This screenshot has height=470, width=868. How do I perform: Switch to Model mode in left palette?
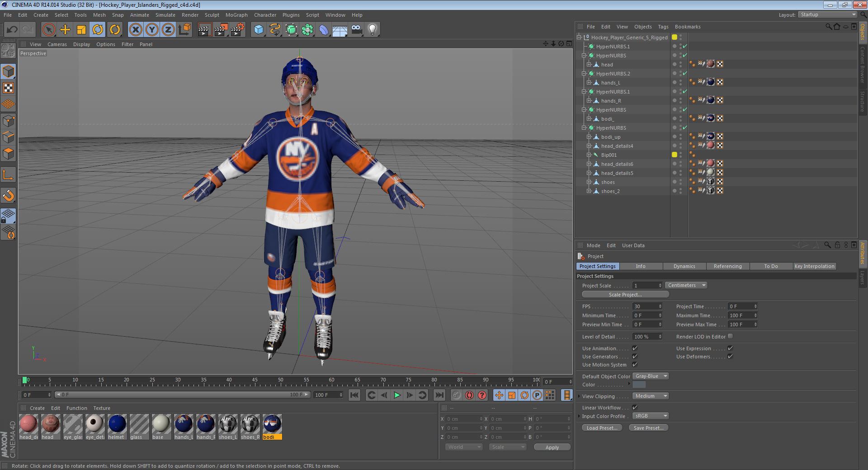[x=9, y=71]
